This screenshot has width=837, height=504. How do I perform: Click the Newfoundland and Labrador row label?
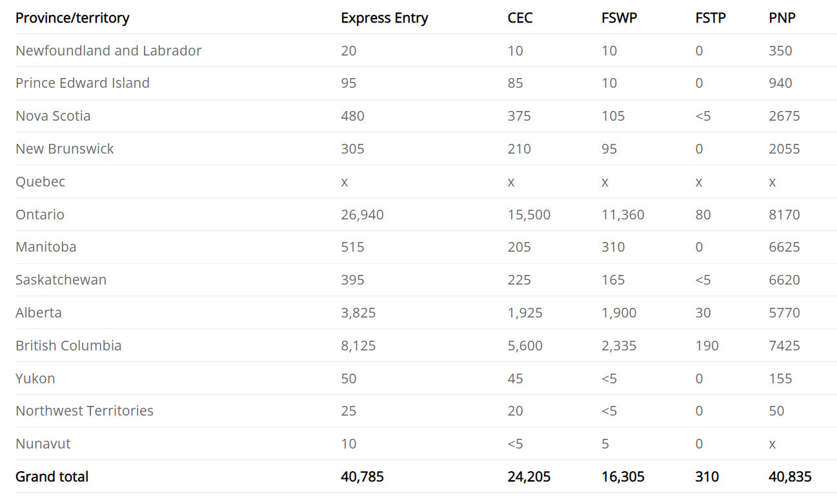point(108,50)
